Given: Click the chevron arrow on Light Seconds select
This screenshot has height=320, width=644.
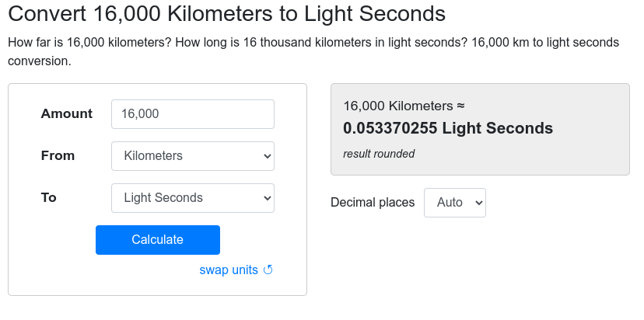Looking at the screenshot, I should 268,198.
